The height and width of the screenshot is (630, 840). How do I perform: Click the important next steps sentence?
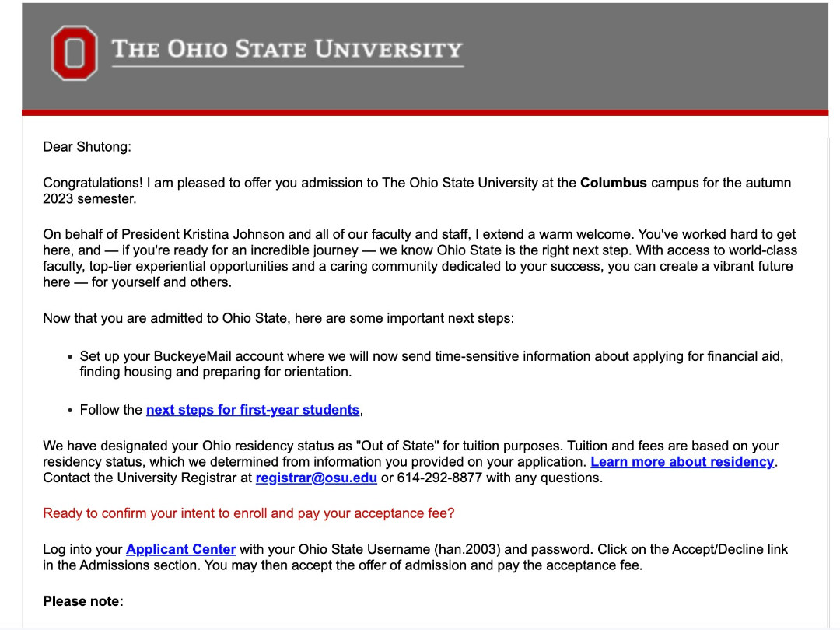(278, 319)
